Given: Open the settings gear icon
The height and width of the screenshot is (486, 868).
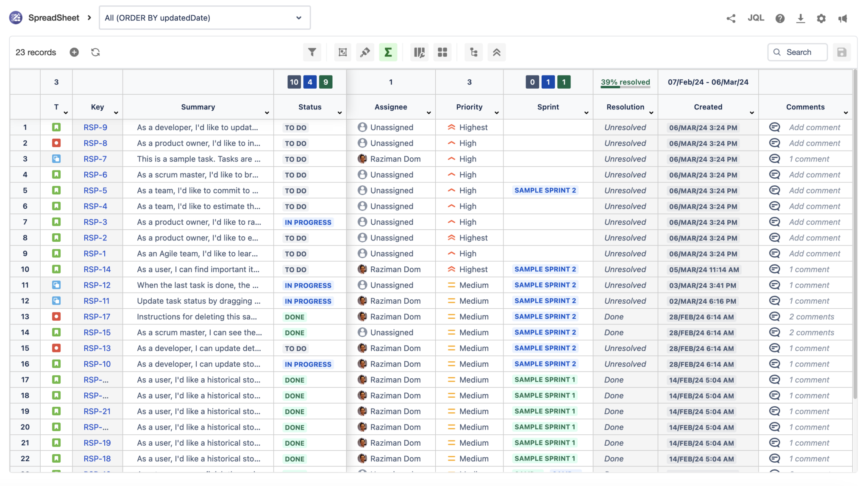Looking at the screenshot, I should [x=821, y=18].
